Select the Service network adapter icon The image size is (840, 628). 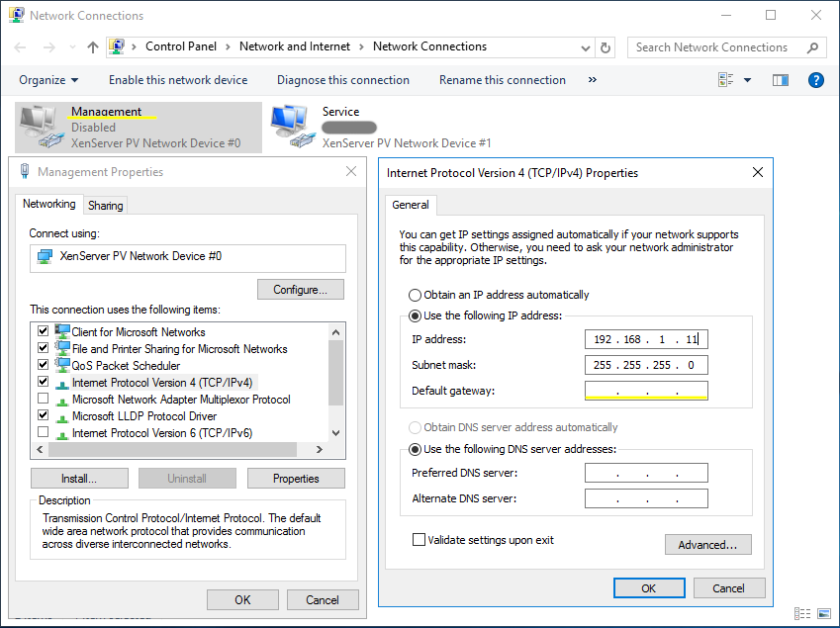pyautogui.click(x=292, y=124)
